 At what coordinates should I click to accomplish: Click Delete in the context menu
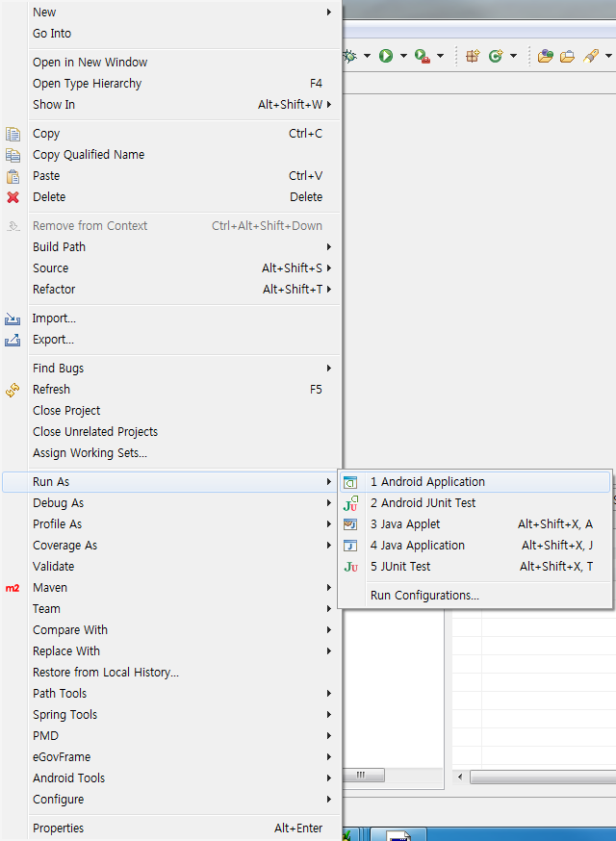click(49, 197)
